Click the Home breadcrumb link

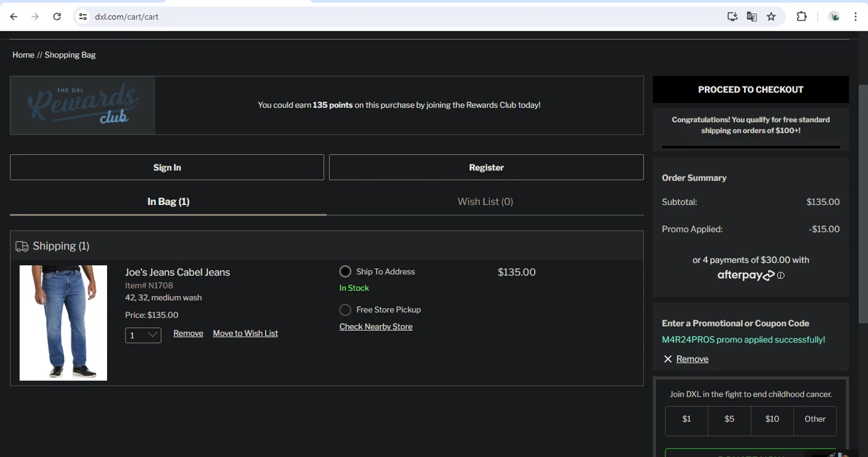[23, 55]
